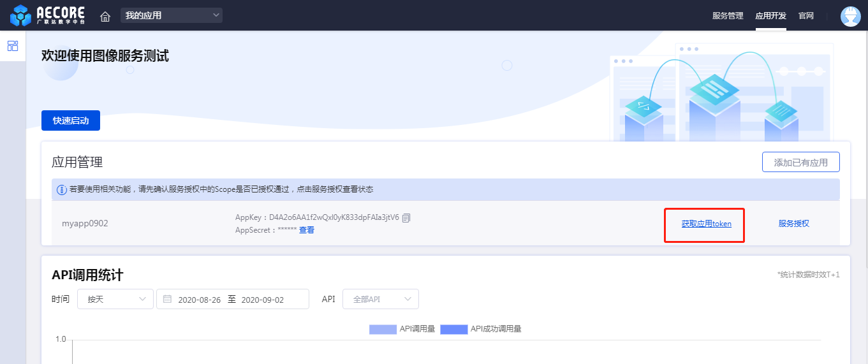
Task: Toggle API调用量 legend swatch
Action: coord(383,330)
